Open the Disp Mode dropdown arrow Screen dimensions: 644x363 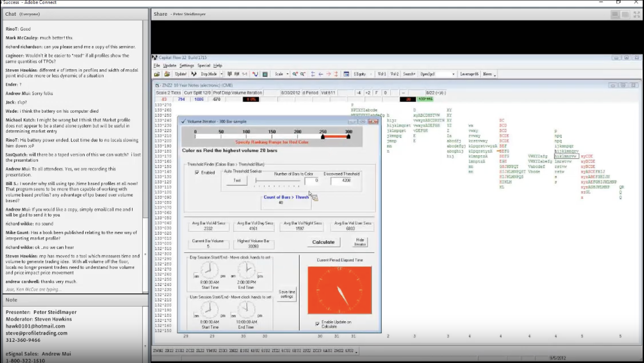click(x=221, y=74)
